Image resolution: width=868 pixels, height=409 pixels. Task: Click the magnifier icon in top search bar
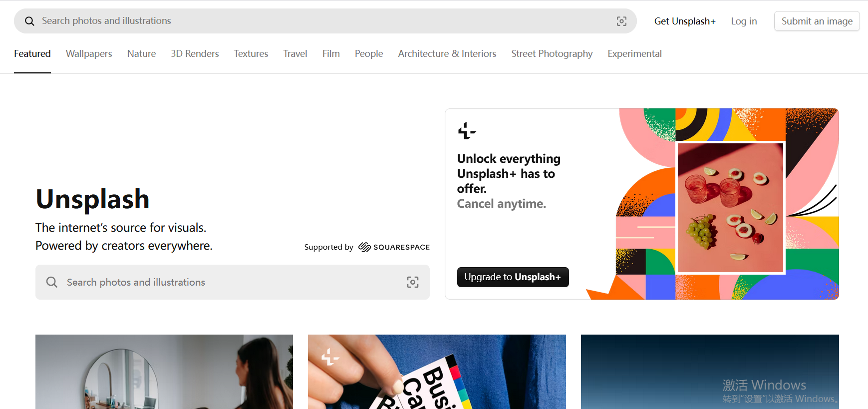pyautogui.click(x=29, y=21)
